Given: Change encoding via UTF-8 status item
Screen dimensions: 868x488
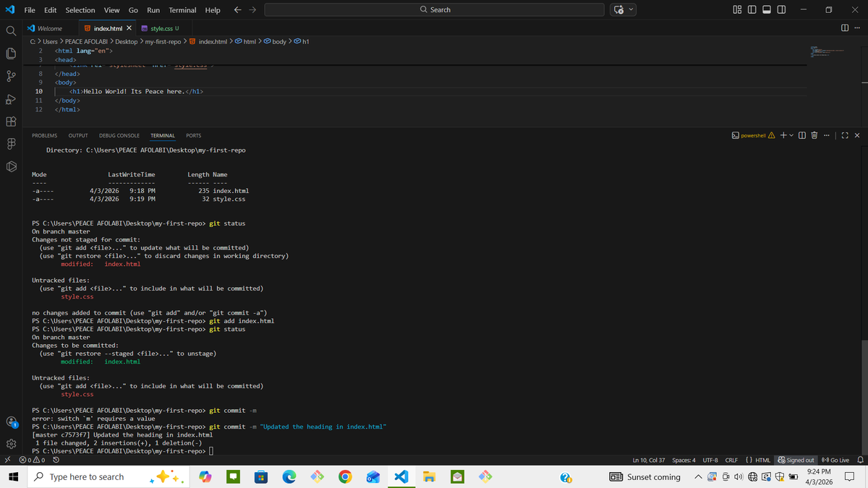Looking at the screenshot, I should (710, 460).
